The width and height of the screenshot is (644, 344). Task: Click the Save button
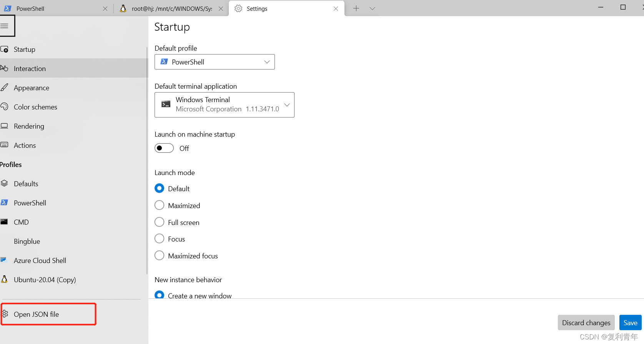(630, 322)
